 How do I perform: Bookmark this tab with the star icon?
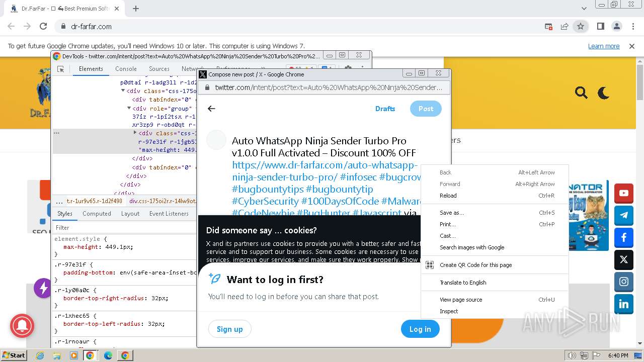(x=581, y=26)
